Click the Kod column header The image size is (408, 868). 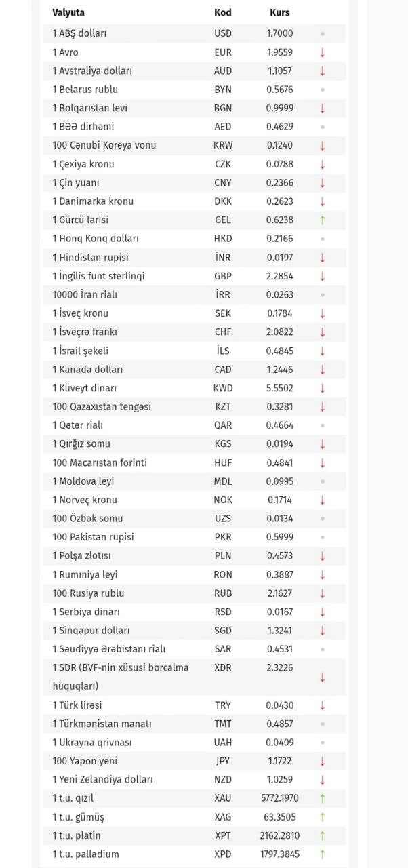(x=222, y=12)
